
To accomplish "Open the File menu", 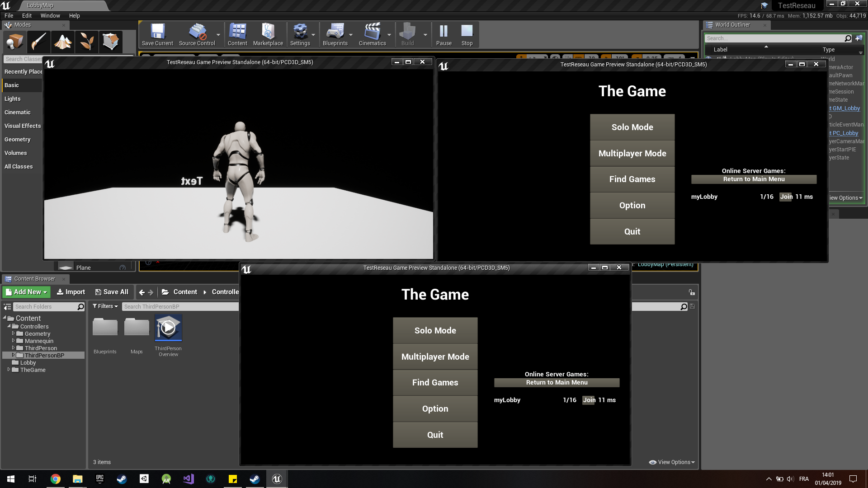I will (9, 15).
